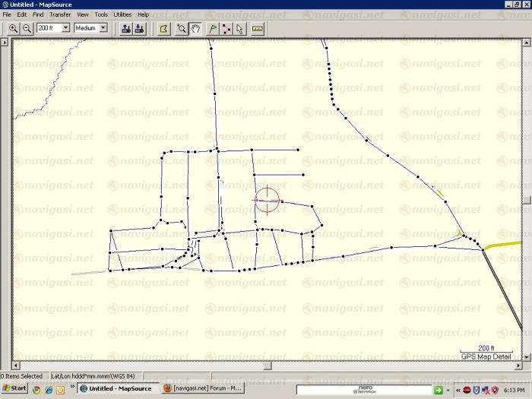Open the Utilities menu
The height and width of the screenshot is (399, 532).
point(122,14)
